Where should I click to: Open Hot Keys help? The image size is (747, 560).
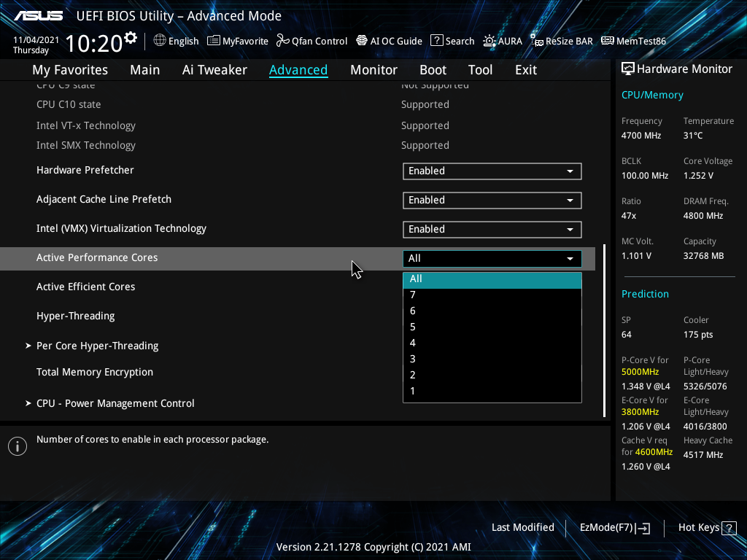tap(707, 528)
